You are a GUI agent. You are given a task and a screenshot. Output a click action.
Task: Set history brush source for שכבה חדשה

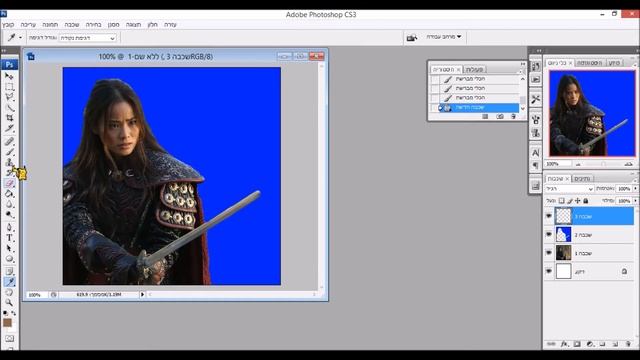435,108
